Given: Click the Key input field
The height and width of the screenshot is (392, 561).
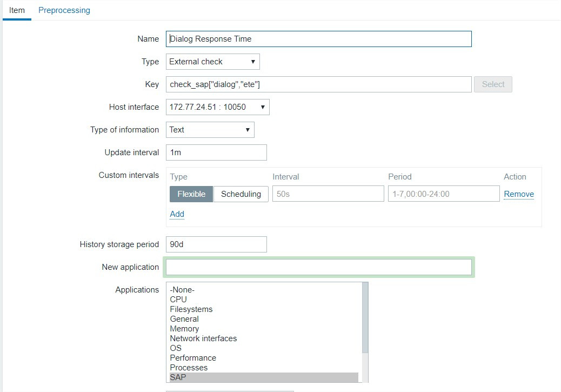Looking at the screenshot, I should coord(319,84).
